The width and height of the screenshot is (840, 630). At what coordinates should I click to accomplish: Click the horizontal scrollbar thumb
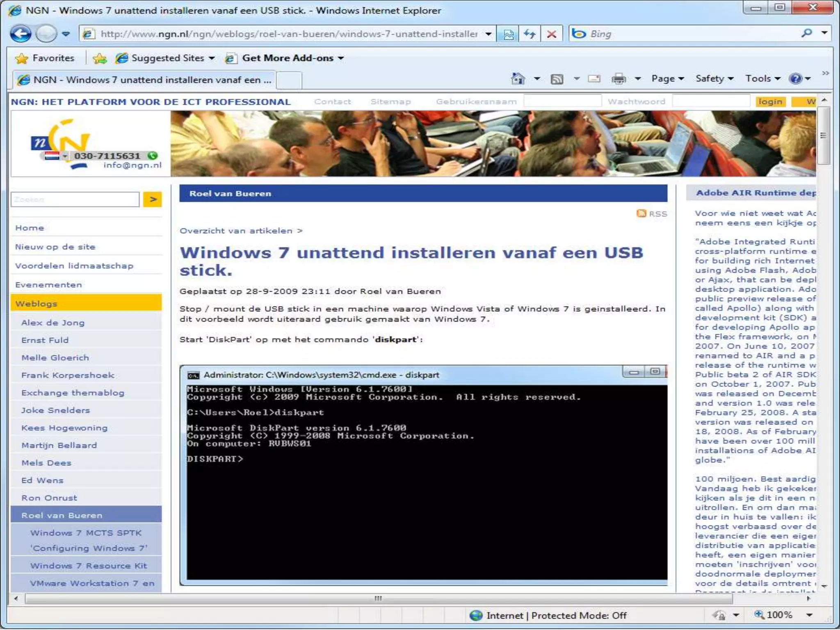coord(378,598)
